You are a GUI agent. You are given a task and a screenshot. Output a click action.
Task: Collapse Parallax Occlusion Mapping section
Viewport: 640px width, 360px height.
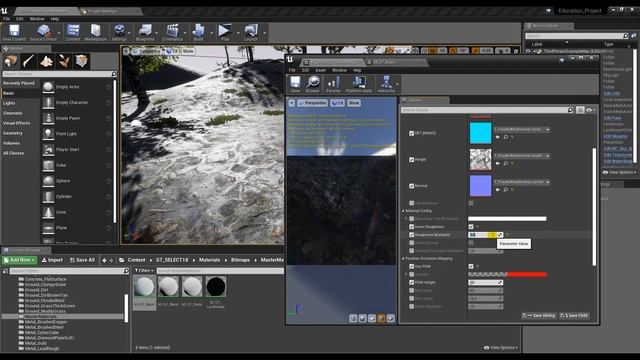403,258
